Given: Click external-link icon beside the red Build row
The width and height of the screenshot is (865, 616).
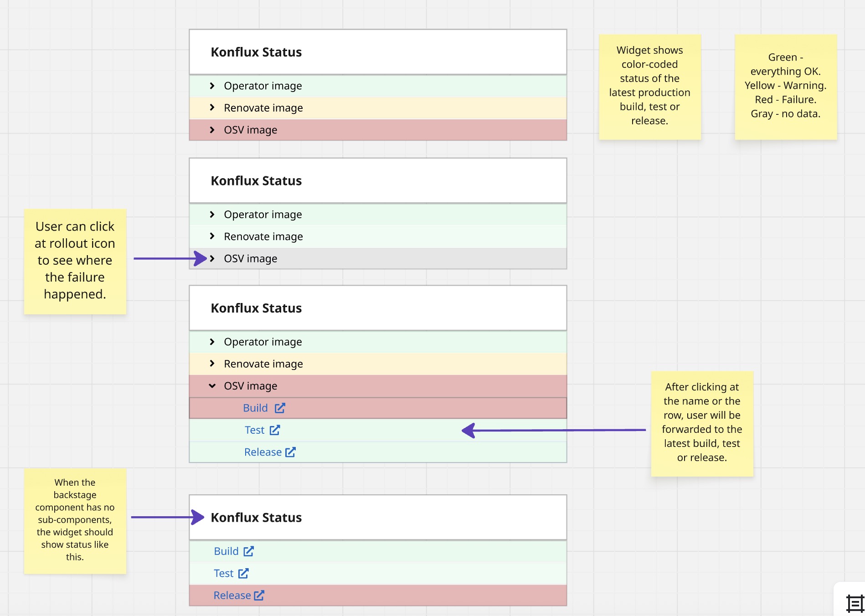Looking at the screenshot, I should 280,408.
